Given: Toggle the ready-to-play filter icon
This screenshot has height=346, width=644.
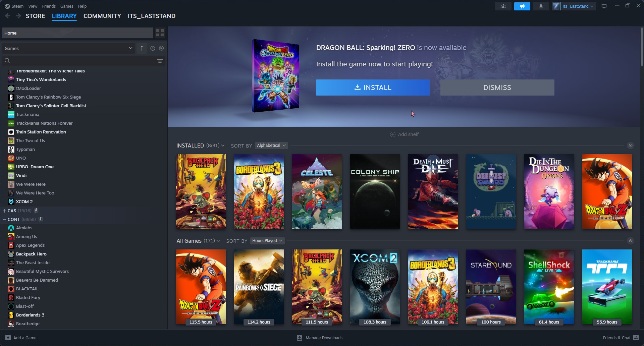Looking at the screenshot, I should pos(161,48).
